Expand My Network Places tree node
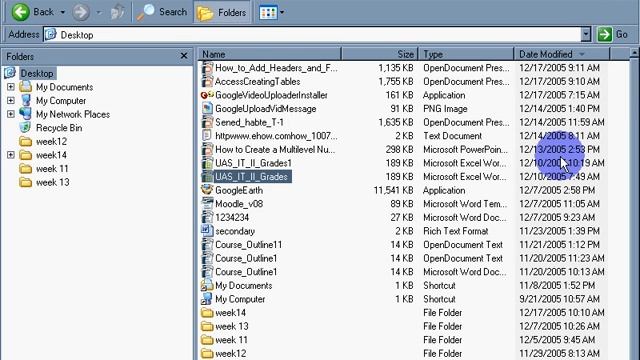Screen dimensions: 640x360 click(11, 114)
